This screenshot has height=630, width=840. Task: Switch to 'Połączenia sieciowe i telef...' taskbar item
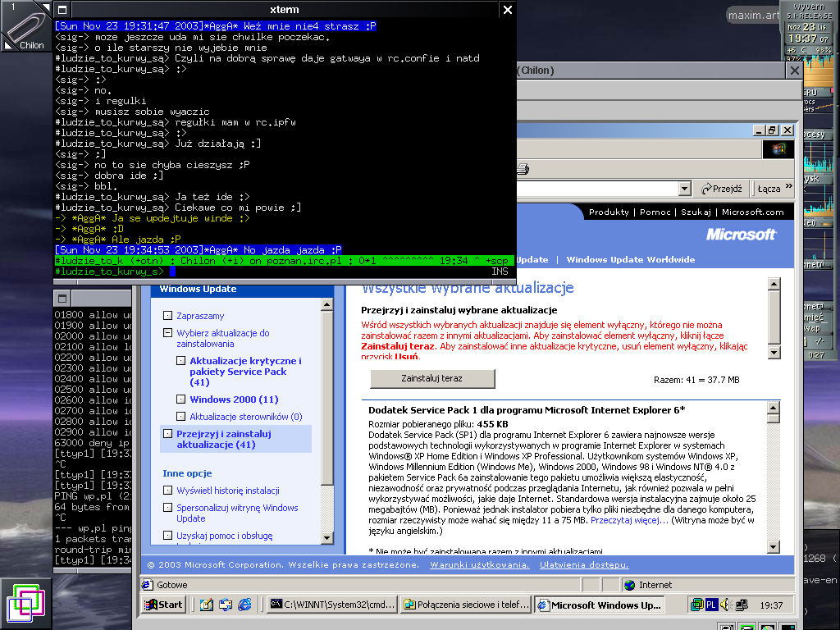(466, 605)
